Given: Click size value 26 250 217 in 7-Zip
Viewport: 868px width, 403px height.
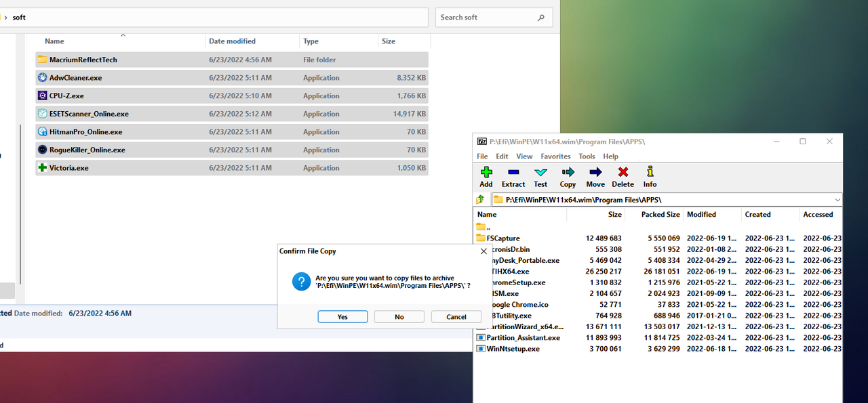Looking at the screenshot, I should pos(604,272).
